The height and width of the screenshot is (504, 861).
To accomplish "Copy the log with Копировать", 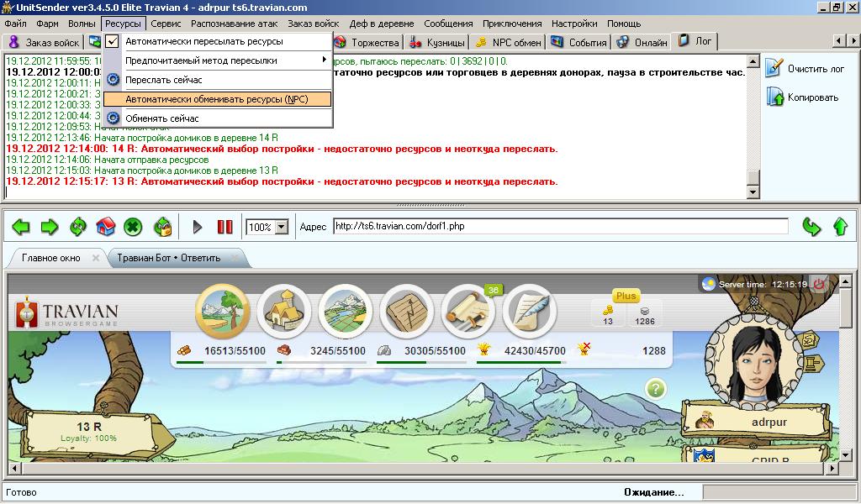I will click(803, 97).
